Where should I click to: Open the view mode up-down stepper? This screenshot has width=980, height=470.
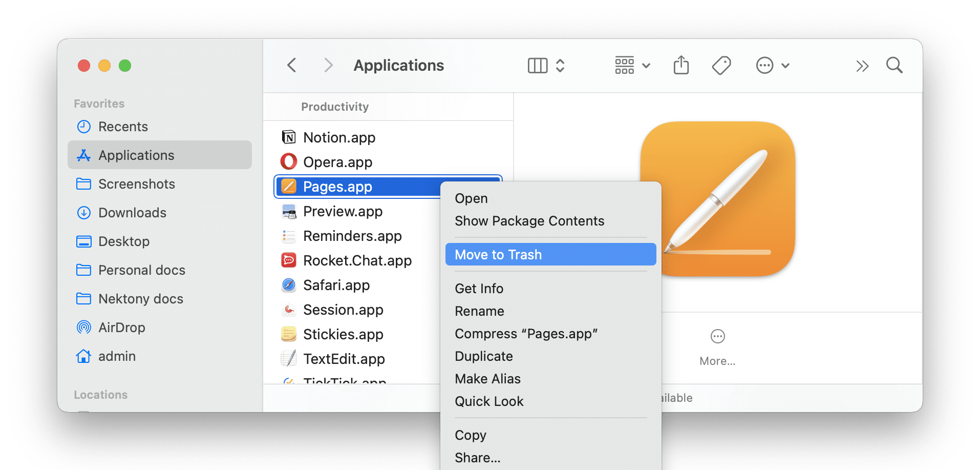[560, 66]
